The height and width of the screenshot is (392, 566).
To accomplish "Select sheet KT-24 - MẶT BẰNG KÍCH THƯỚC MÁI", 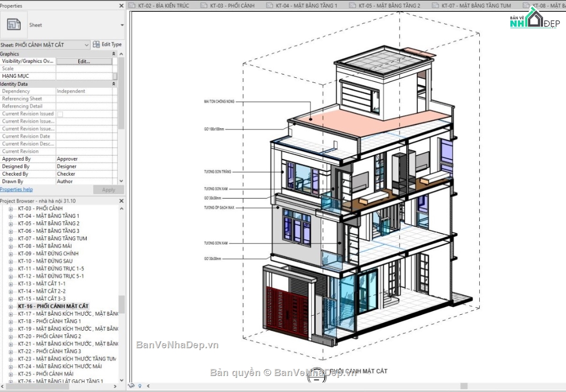I will pos(60,367).
